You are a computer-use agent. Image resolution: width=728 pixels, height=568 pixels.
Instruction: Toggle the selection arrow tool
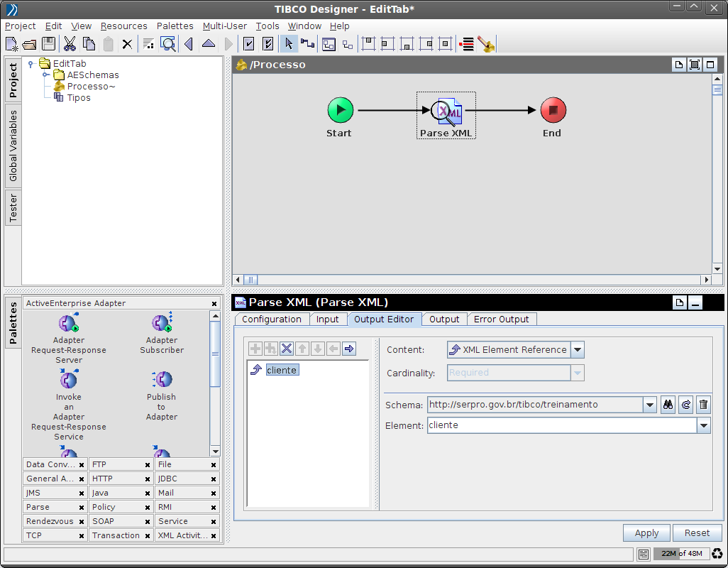pos(288,44)
